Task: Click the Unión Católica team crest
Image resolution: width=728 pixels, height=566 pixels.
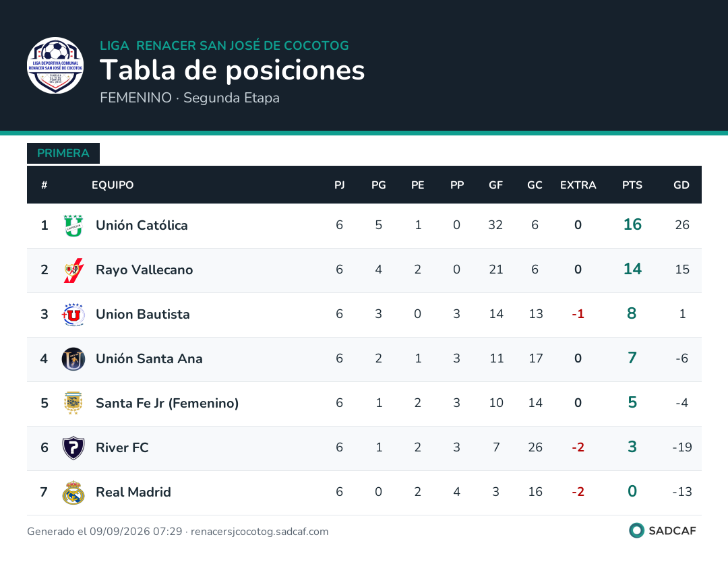Action: 73,226
